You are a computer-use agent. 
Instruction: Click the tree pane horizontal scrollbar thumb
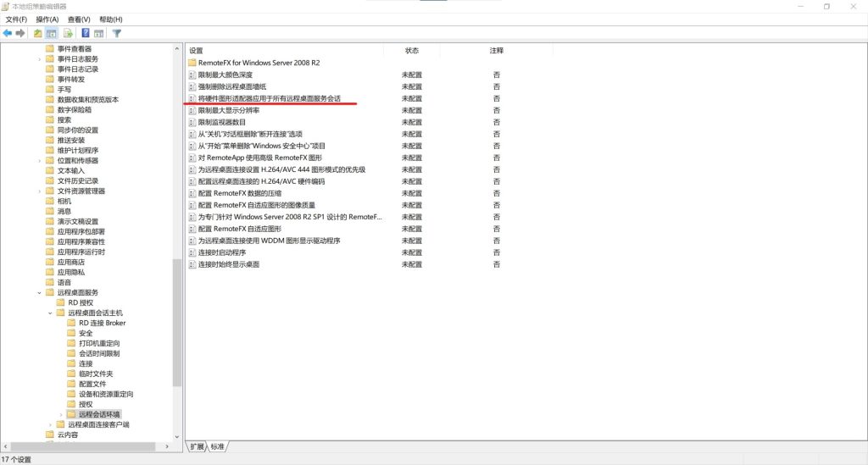point(83,446)
